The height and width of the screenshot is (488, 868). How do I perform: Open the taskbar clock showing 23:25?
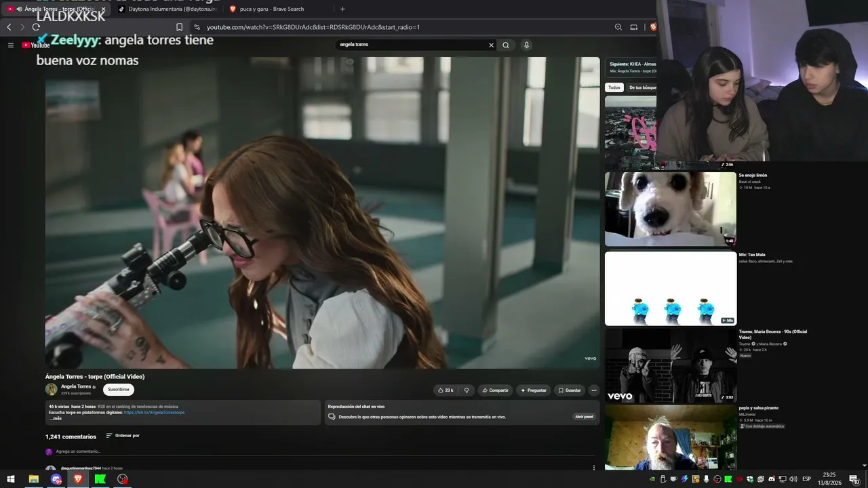click(829, 479)
